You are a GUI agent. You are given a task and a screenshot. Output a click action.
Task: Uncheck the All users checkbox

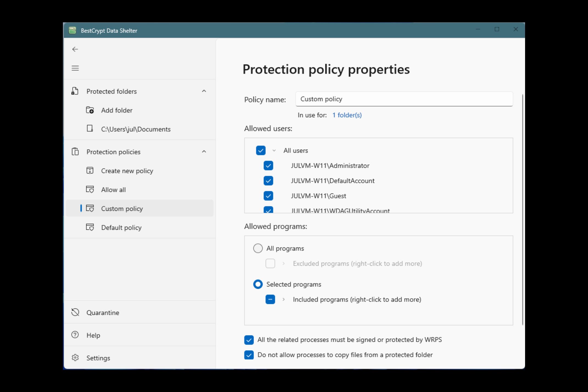point(260,150)
